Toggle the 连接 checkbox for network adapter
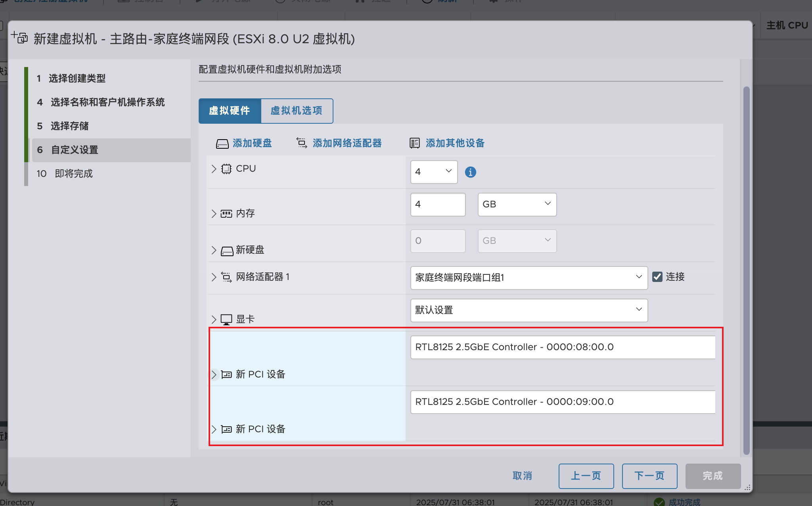 pos(657,277)
